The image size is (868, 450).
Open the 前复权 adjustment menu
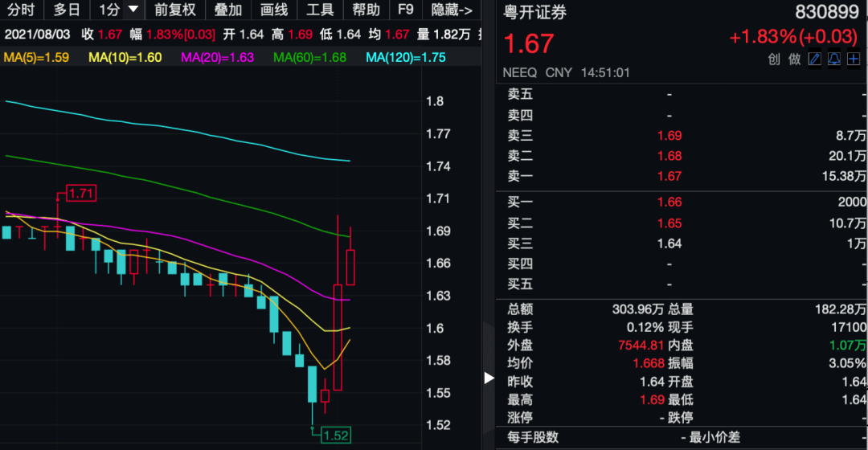175,10
